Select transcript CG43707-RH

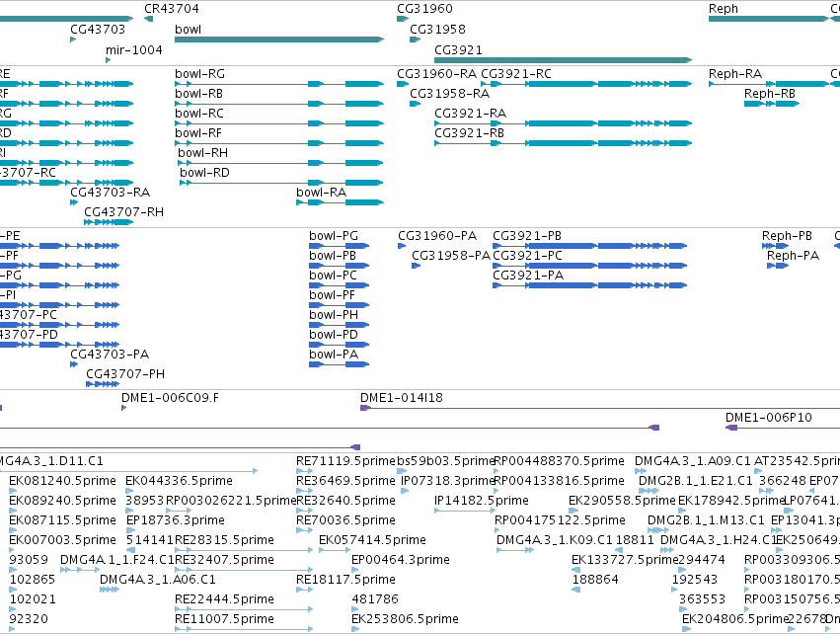click(109, 222)
